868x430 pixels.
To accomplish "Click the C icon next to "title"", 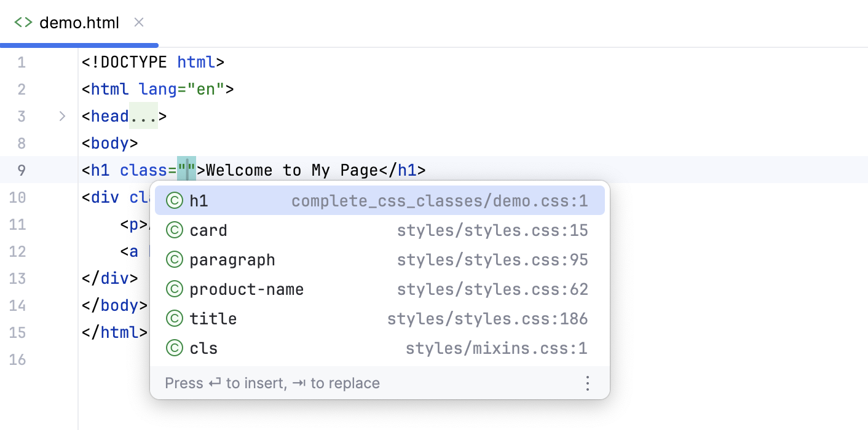I will 174,318.
